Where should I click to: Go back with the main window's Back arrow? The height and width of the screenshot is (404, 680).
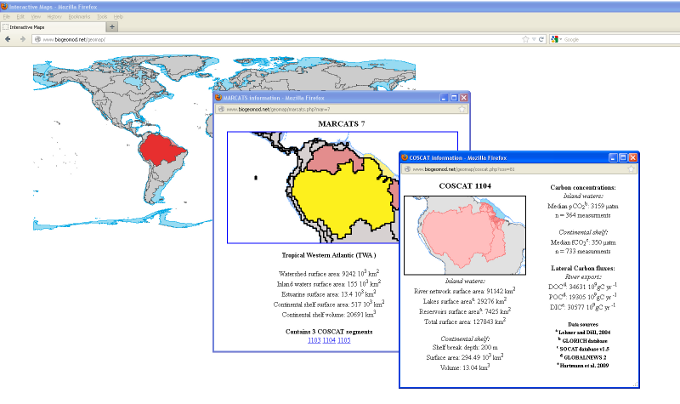pos(7,39)
